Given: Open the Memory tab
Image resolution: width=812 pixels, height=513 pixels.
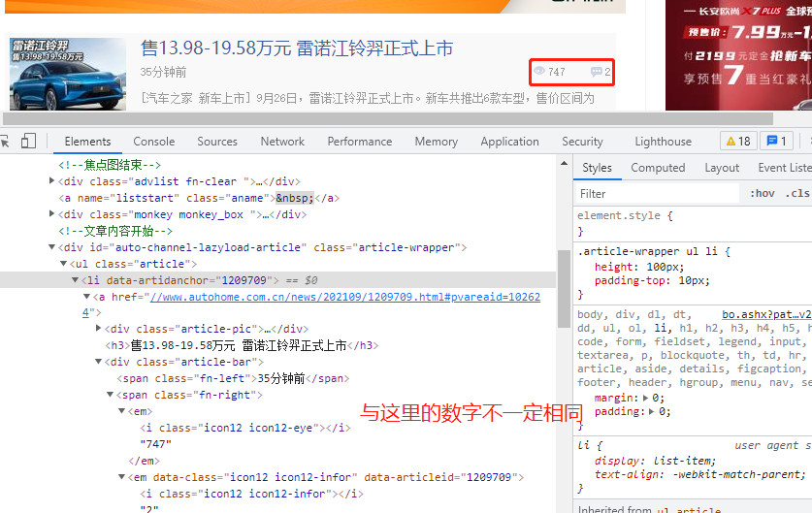Looking at the screenshot, I should [x=436, y=142].
